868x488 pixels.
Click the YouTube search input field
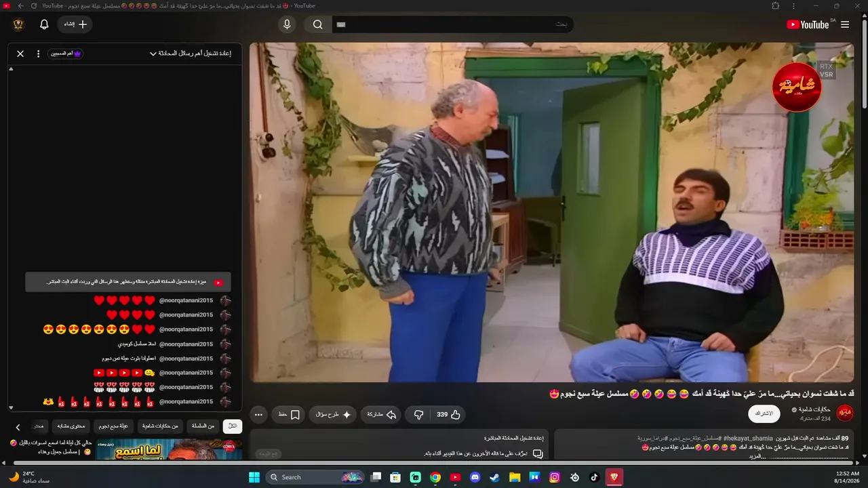[452, 24]
